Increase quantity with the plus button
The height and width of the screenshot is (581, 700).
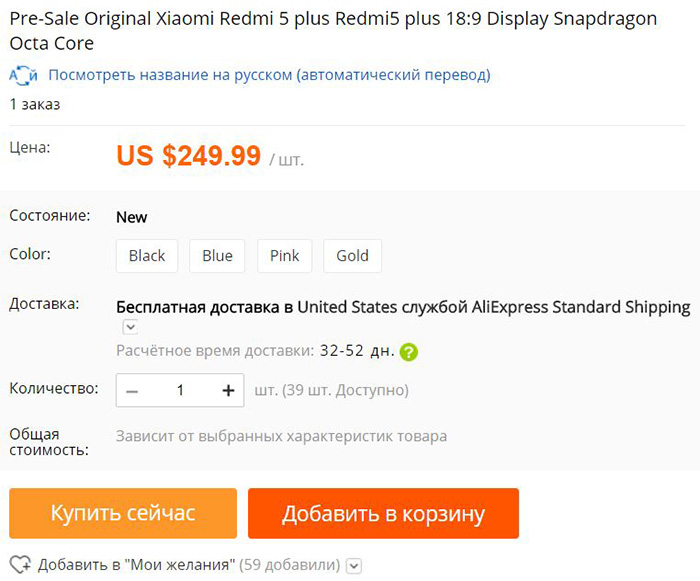[228, 390]
